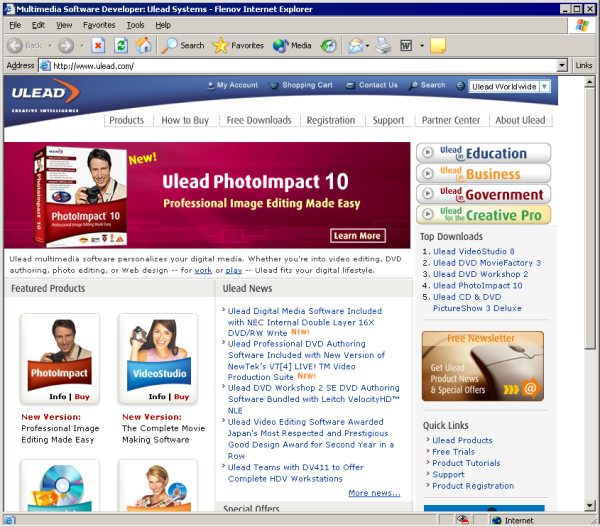Click the green Refresh page icon
The height and width of the screenshot is (527, 600).
(121, 46)
